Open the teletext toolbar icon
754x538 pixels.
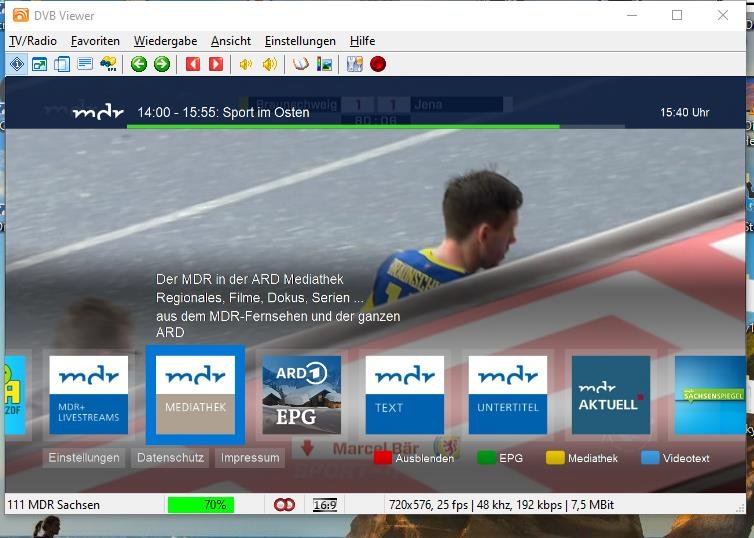[85, 64]
